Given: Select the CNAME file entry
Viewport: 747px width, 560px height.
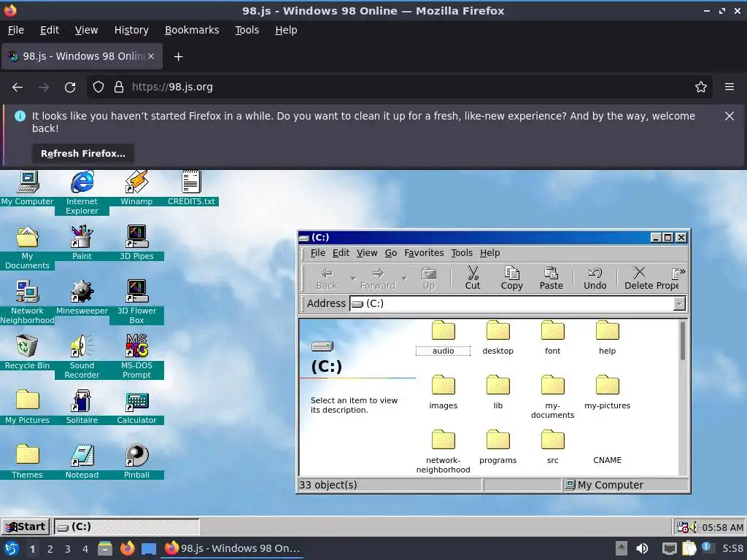Looking at the screenshot, I should (x=608, y=460).
